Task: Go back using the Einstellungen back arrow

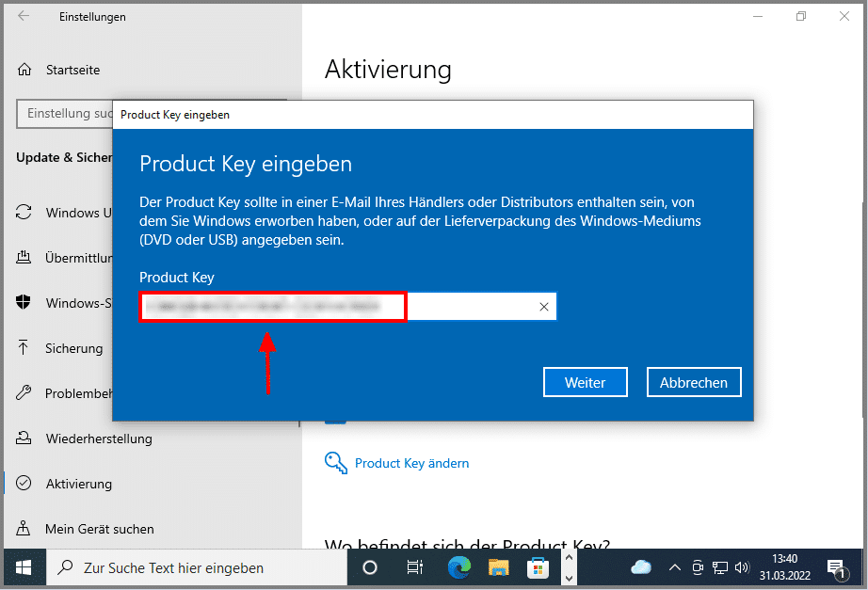Action: coord(24,17)
